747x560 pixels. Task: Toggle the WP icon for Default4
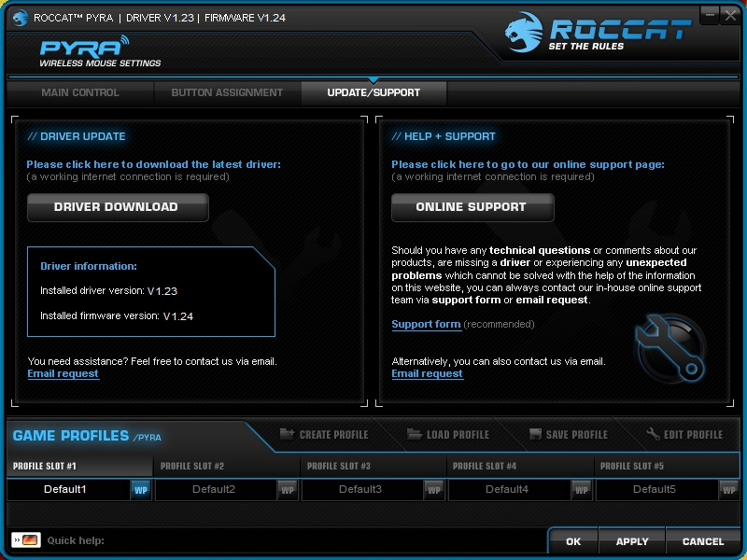point(582,490)
